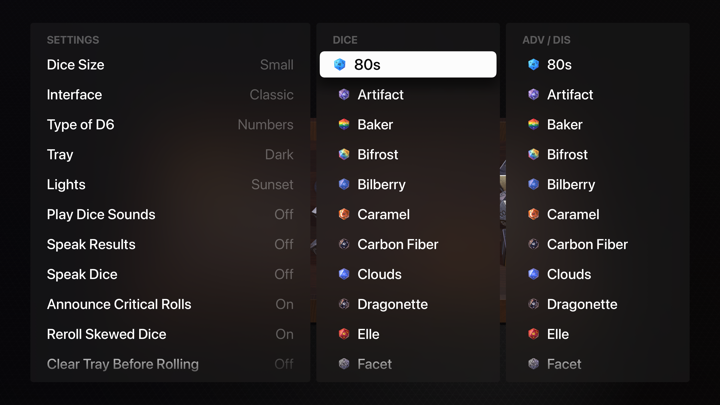Click the Elle dice icon in Adv / Dis column
Image resolution: width=720 pixels, height=405 pixels.
533,335
